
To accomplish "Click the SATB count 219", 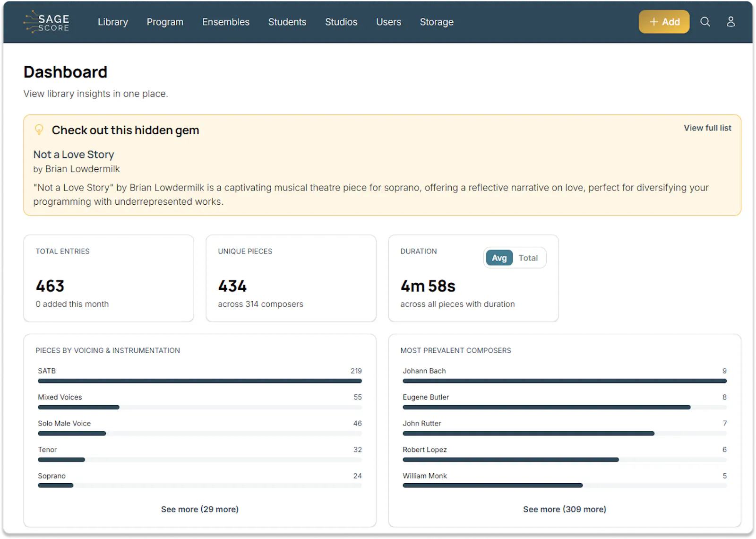I will click(x=356, y=371).
